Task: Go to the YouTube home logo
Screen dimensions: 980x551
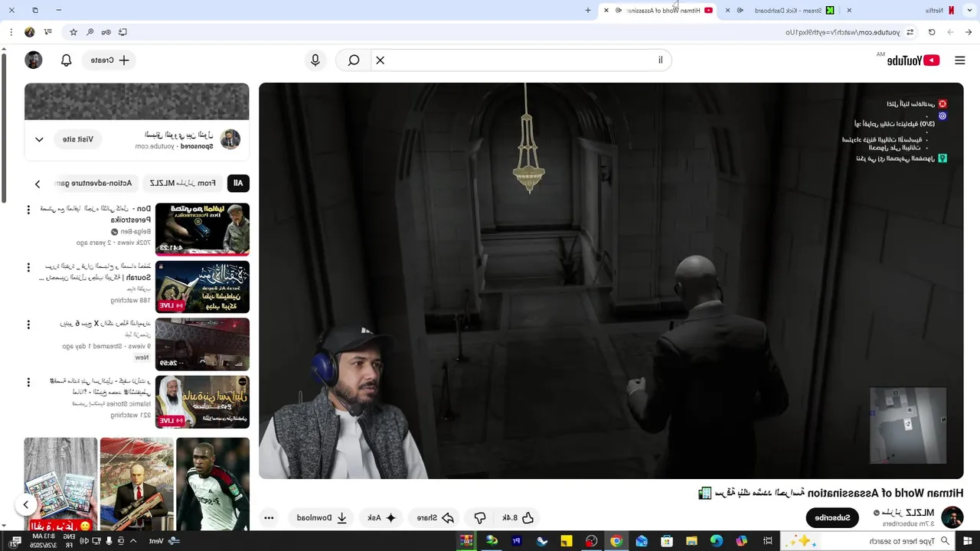Action: (x=913, y=60)
